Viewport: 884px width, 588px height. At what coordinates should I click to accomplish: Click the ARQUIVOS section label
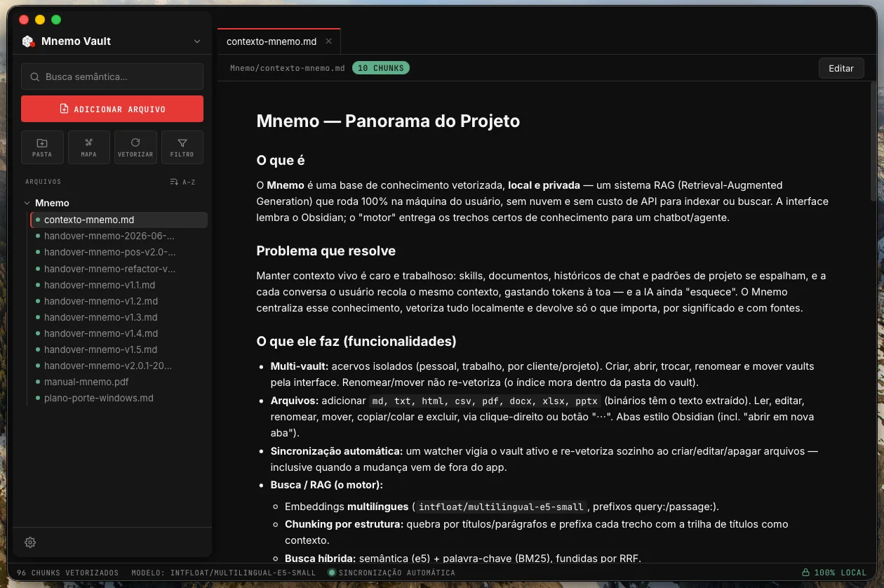tap(43, 182)
